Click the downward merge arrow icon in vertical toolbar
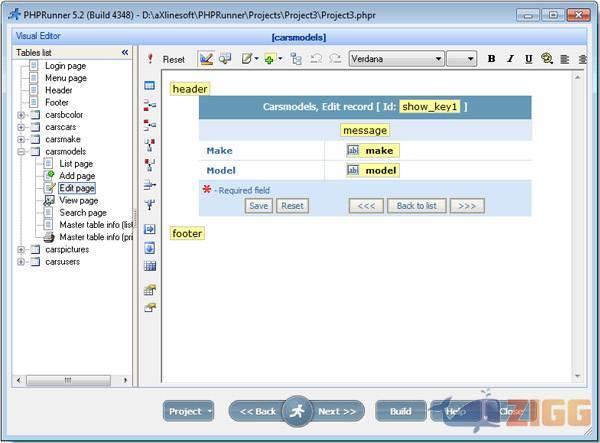 [x=150, y=205]
